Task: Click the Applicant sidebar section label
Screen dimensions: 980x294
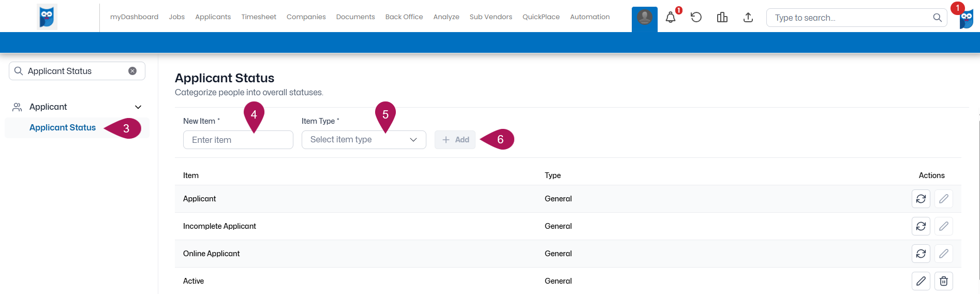Action: coord(48,107)
